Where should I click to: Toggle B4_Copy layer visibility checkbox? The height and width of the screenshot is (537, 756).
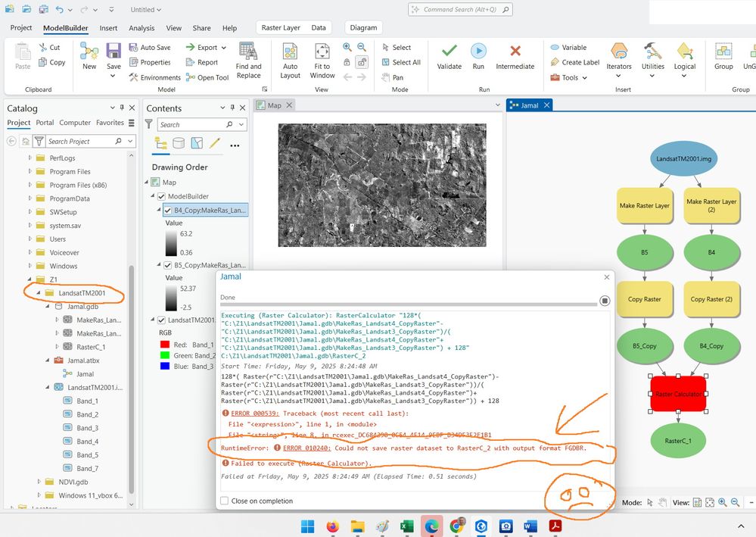tap(168, 211)
